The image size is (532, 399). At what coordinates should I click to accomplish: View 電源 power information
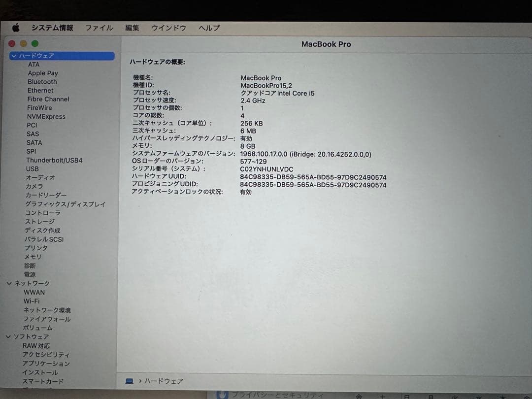coord(30,274)
